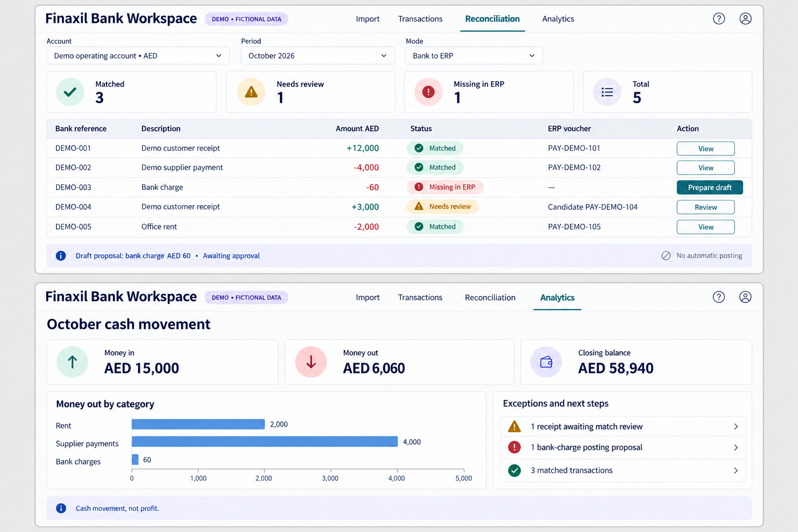Screen dimensions: 798x532
Task: Click the Rent bar in Money out by category
Action: tap(198, 424)
